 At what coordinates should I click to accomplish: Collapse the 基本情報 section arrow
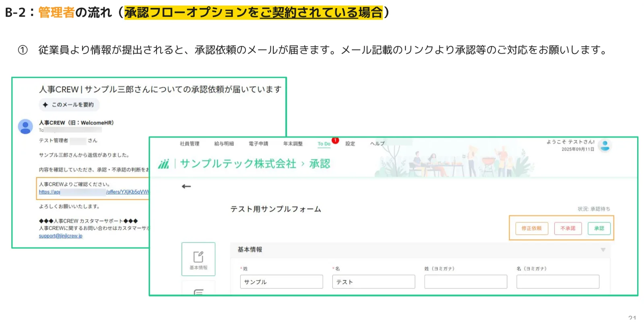tap(603, 250)
